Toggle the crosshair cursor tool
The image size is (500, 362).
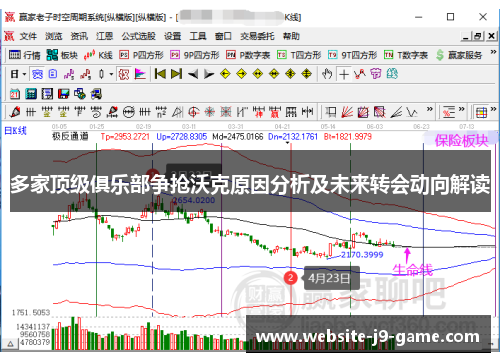344,74
